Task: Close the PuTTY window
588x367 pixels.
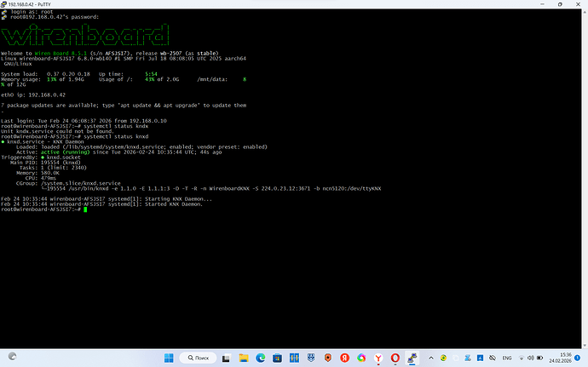Action: point(578,4)
